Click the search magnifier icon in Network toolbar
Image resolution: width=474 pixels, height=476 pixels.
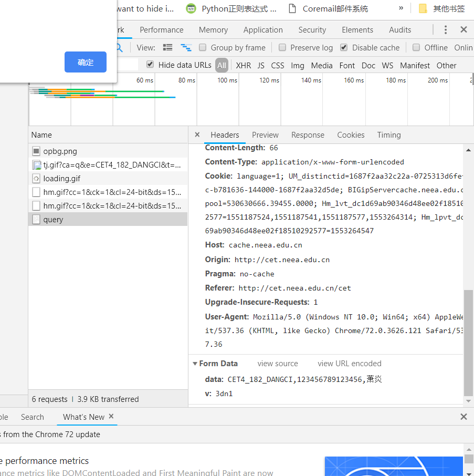(x=119, y=48)
